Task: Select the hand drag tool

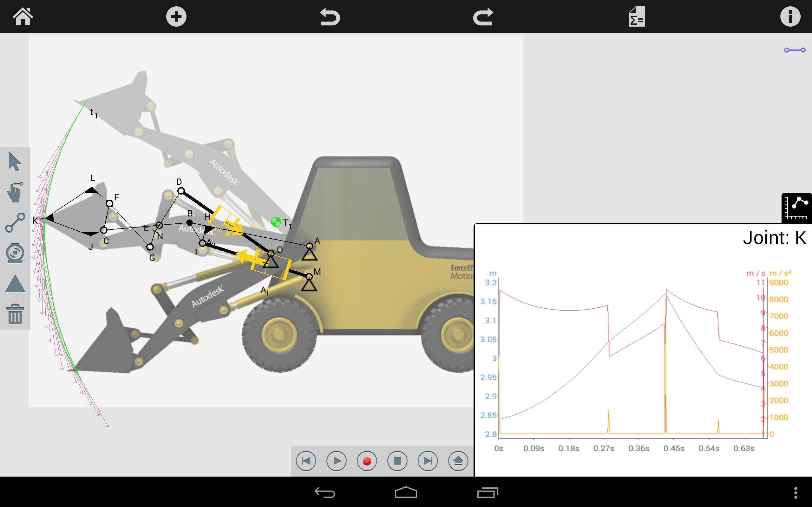Action: (15, 192)
